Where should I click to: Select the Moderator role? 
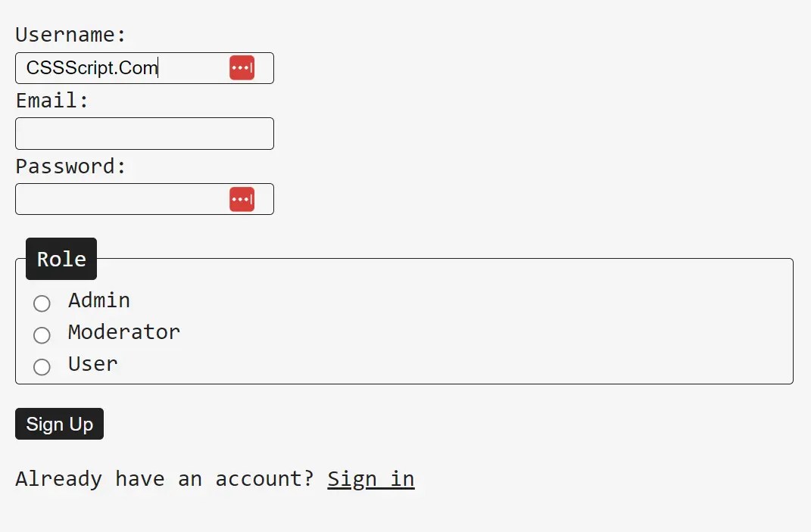42,334
